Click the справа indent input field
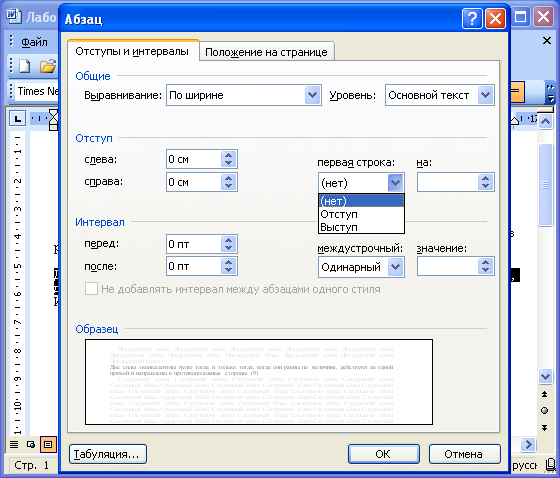 [x=194, y=182]
